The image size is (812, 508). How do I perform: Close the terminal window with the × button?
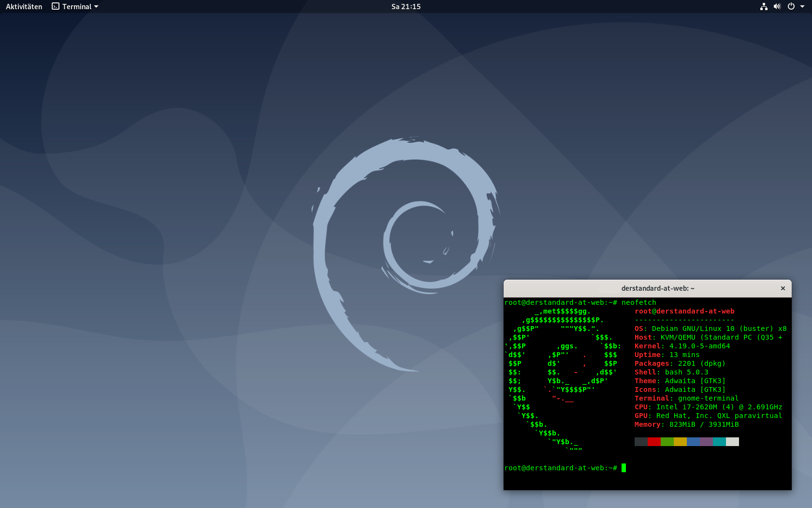[x=783, y=288]
